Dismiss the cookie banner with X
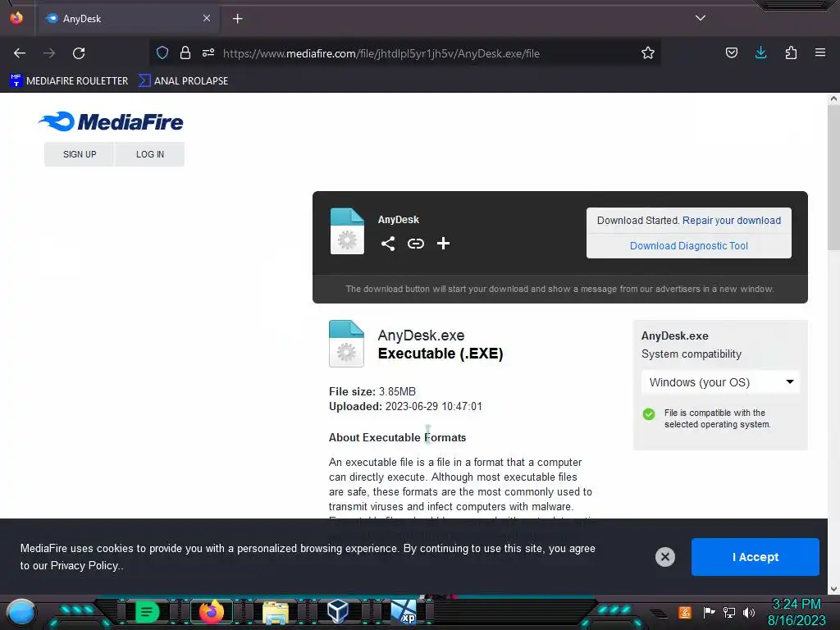The height and width of the screenshot is (630, 840). pos(664,557)
